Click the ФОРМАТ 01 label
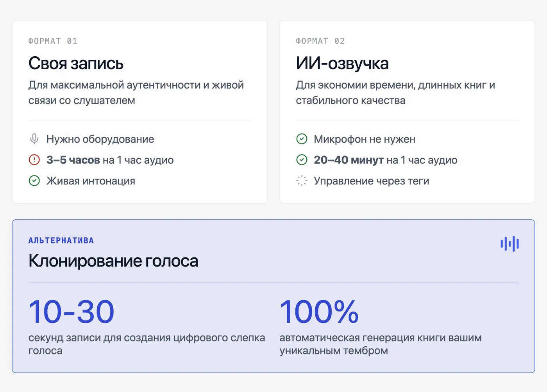 pos(53,41)
